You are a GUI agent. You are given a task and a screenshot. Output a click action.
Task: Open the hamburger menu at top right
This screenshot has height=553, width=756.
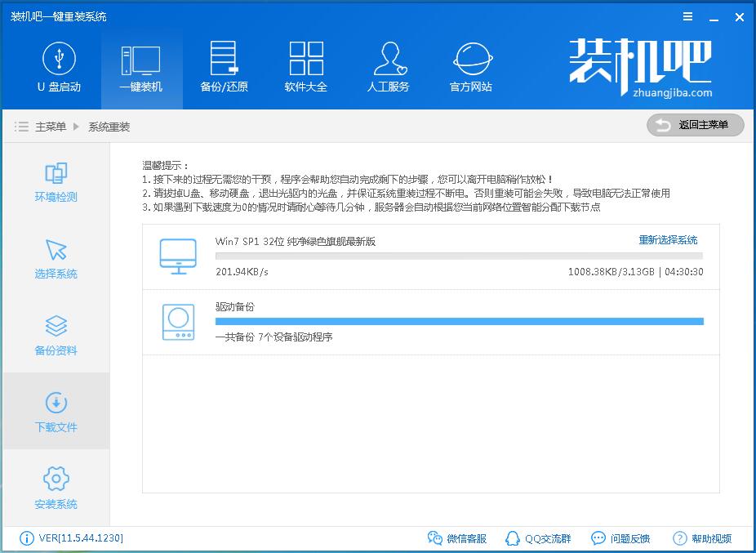coord(687,16)
